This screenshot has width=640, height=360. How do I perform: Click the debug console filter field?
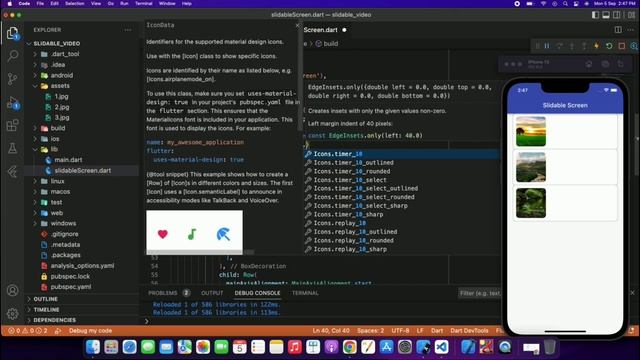click(x=480, y=293)
